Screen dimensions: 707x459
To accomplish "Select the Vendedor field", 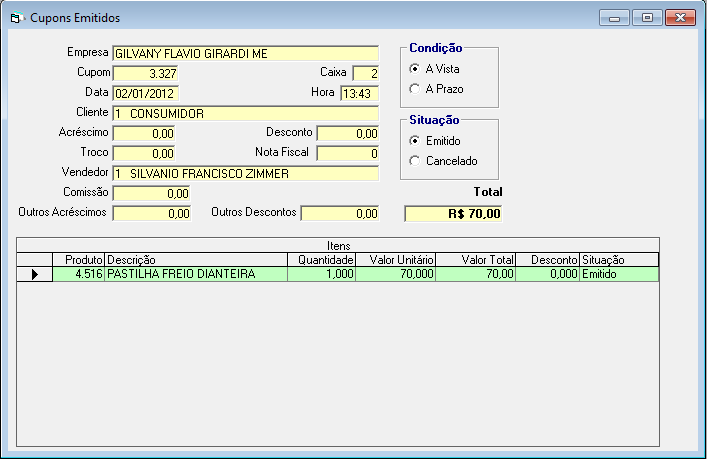I will click(x=245, y=173).
